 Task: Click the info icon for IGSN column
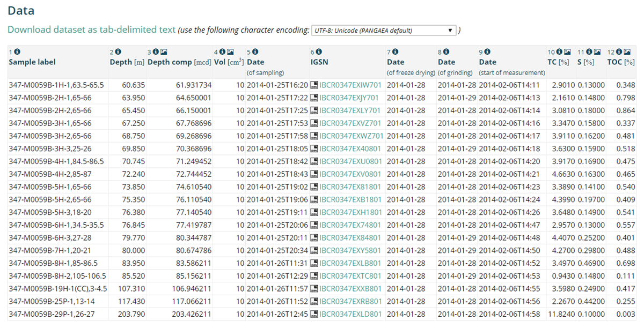click(x=319, y=52)
